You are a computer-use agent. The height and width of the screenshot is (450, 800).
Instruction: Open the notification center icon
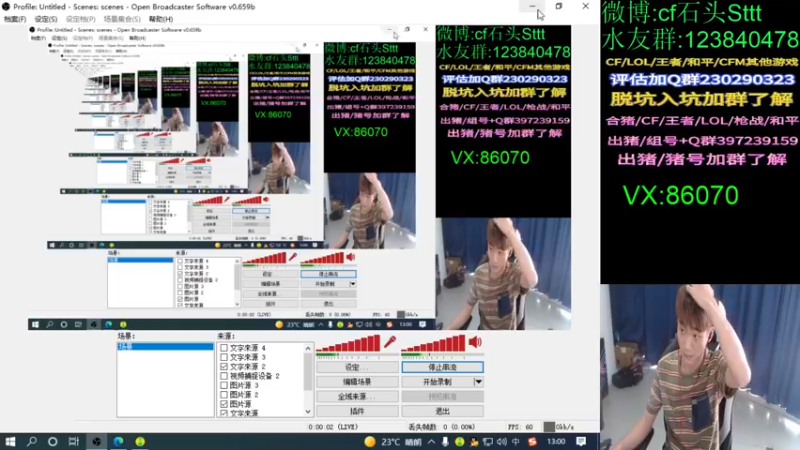click(x=581, y=442)
